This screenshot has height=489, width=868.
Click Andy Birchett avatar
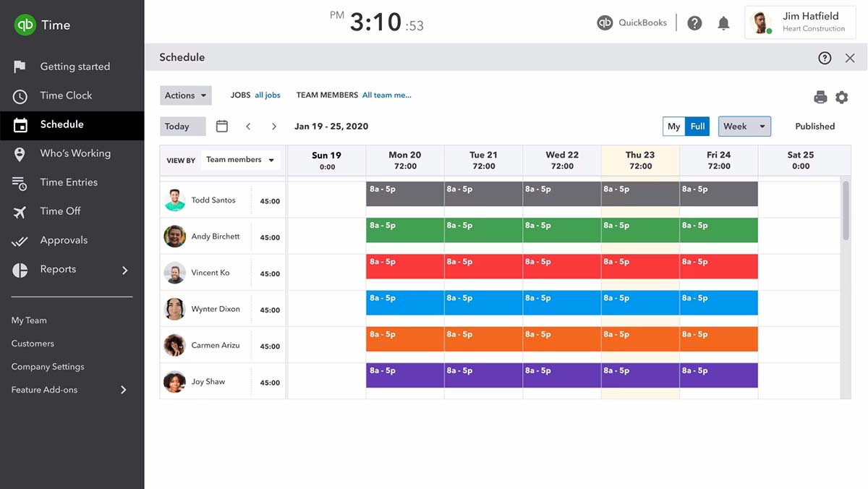(x=175, y=237)
